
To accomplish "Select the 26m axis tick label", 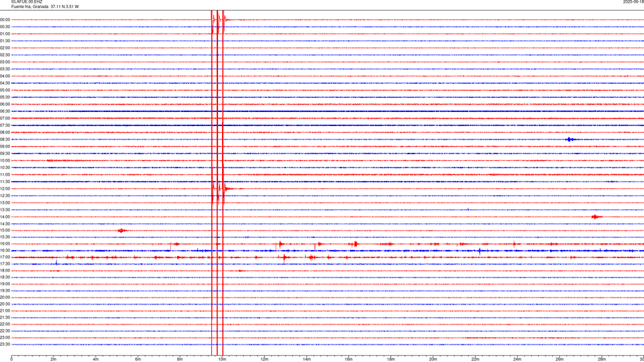I will (x=559, y=359).
